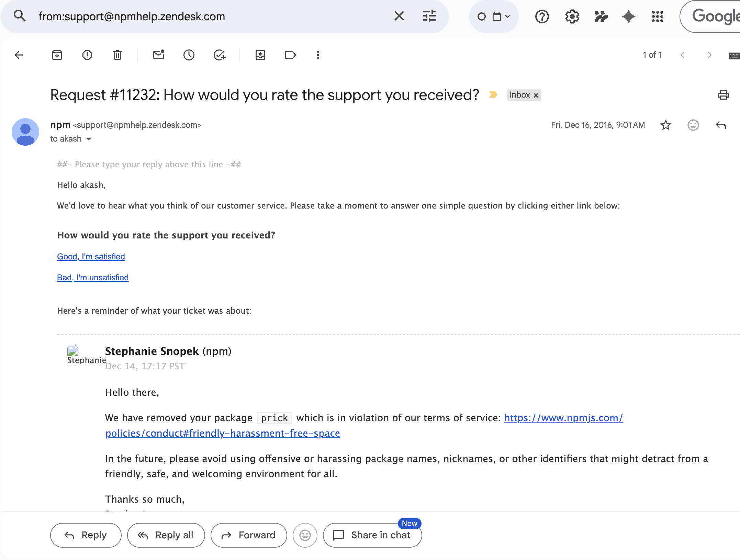The image size is (740, 560).
Task: Click 'Bad, I'm unsatisfied' link
Action: 93,278
